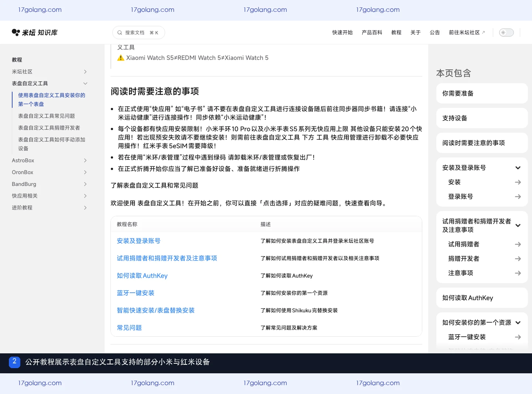Jump to 支持设备 in page outline
Viewport: 532px width, 394px height.
482,118
